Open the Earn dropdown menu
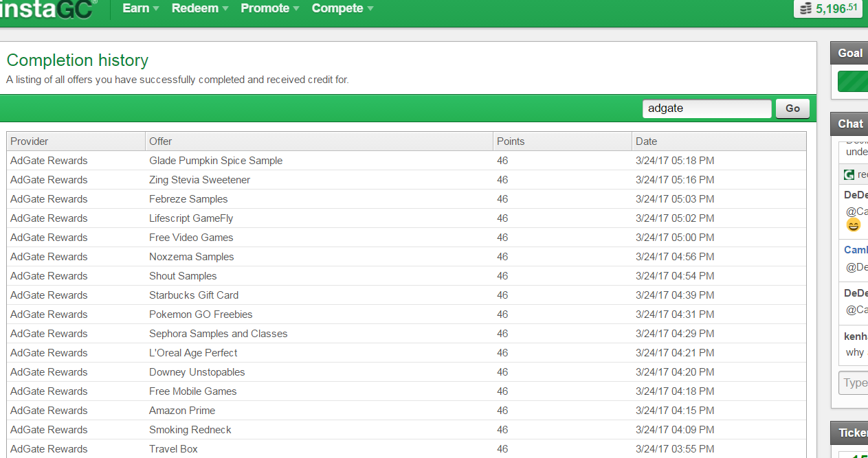Image resolution: width=868 pixels, height=458 pixels. 140,8
